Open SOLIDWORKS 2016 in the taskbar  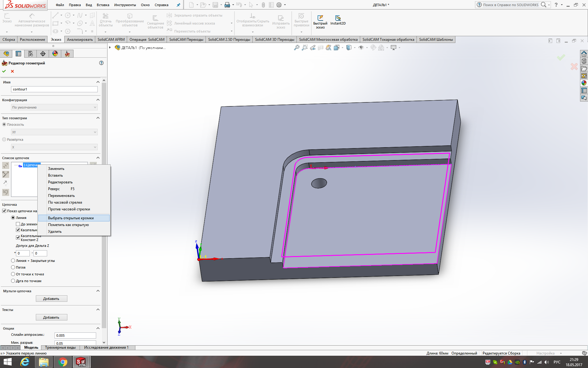(81, 362)
